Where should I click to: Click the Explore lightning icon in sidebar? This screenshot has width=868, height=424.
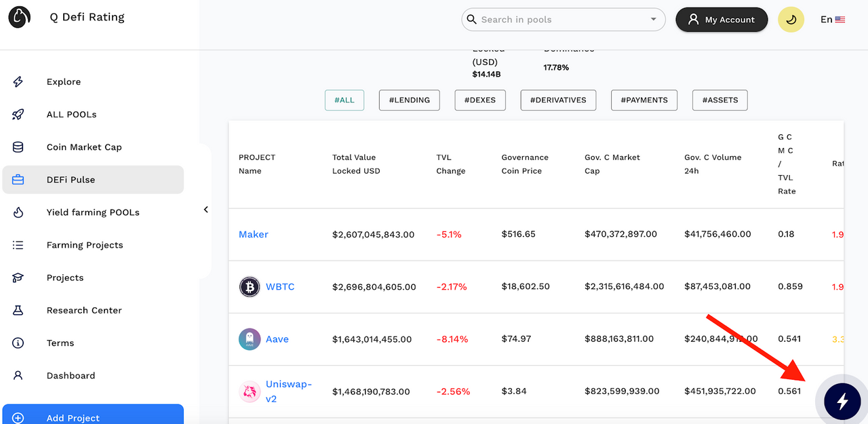click(x=18, y=82)
